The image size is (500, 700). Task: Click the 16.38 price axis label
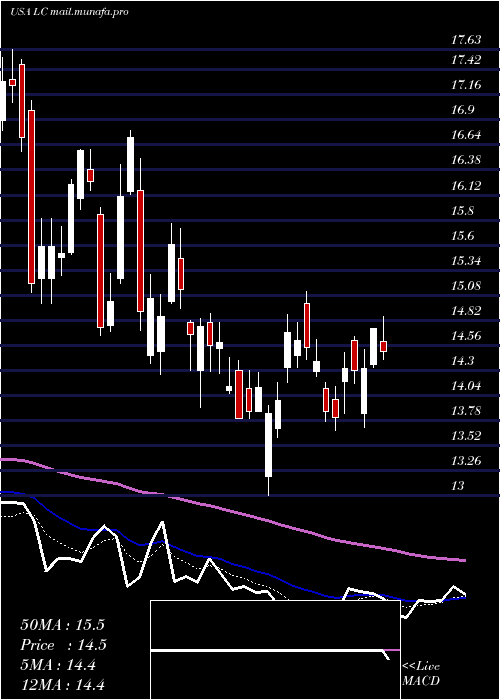466,160
